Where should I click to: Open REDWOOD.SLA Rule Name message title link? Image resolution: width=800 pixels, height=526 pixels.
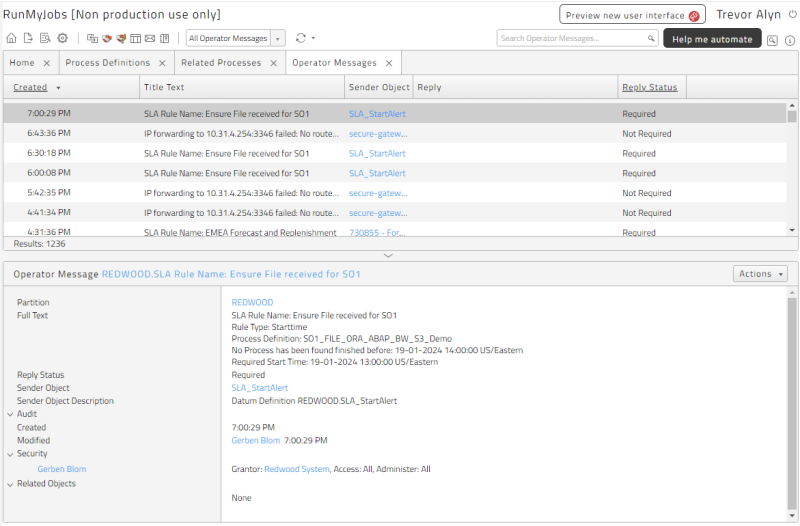[231, 274]
